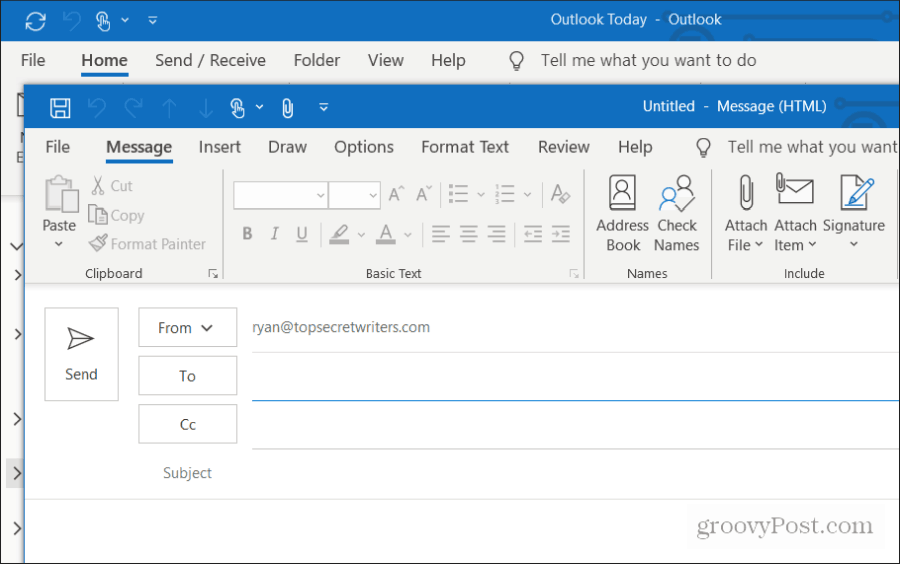Switch to the Insert tab

tap(219, 147)
